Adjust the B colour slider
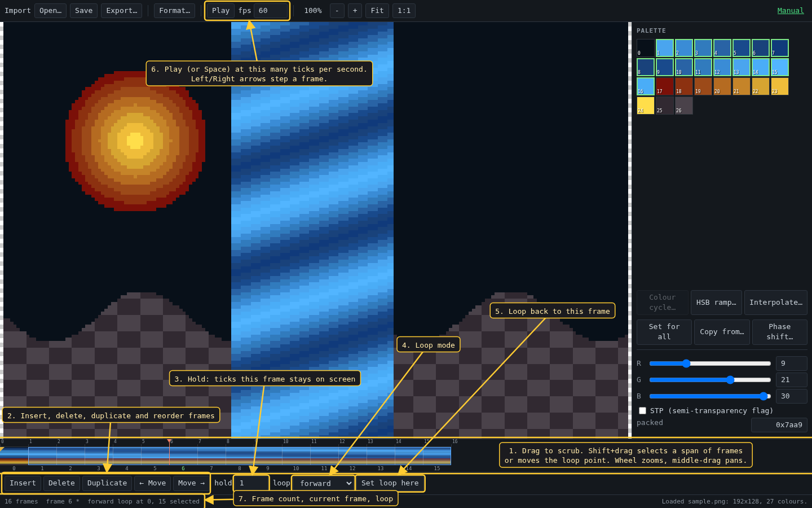 710,396
